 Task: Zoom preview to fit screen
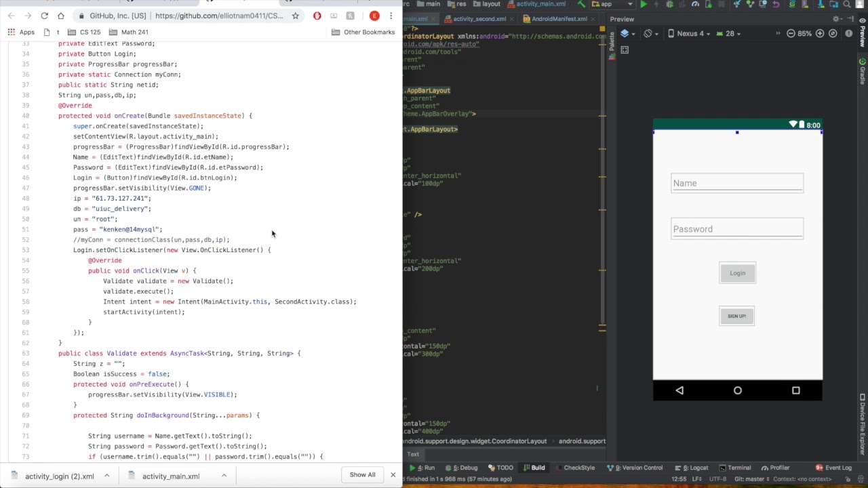point(834,33)
